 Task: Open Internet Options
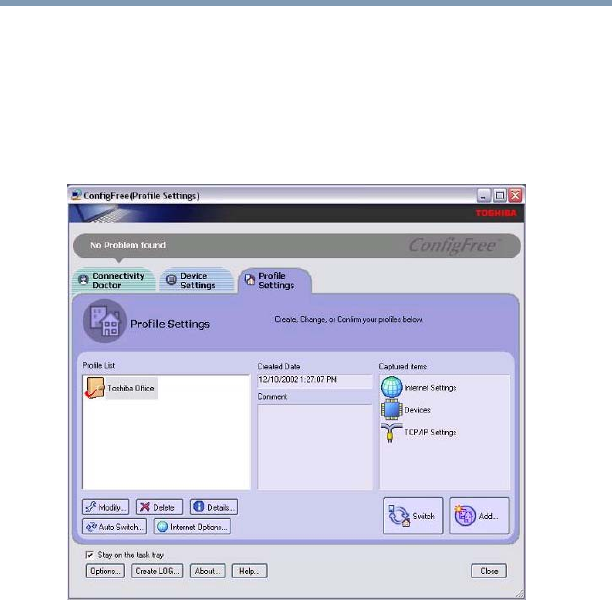pos(192,527)
